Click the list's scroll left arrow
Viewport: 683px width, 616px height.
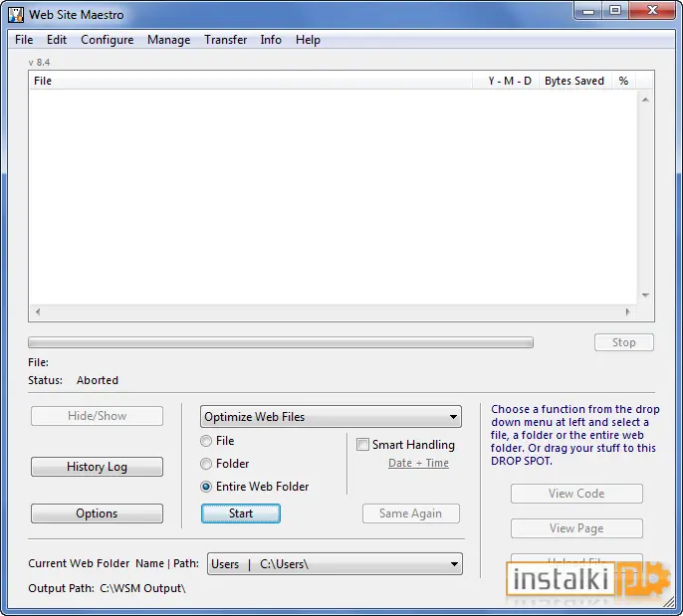[x=38, y=311]
